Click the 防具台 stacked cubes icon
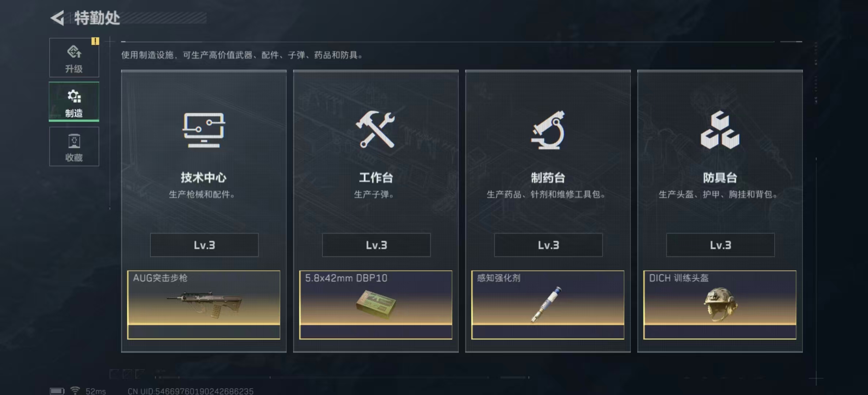 [x=720, y=130]
